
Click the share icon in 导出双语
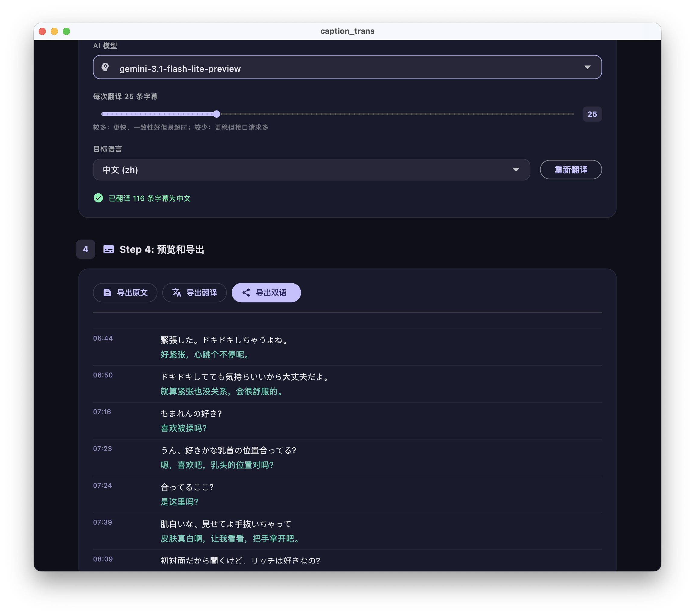[246, 292]
